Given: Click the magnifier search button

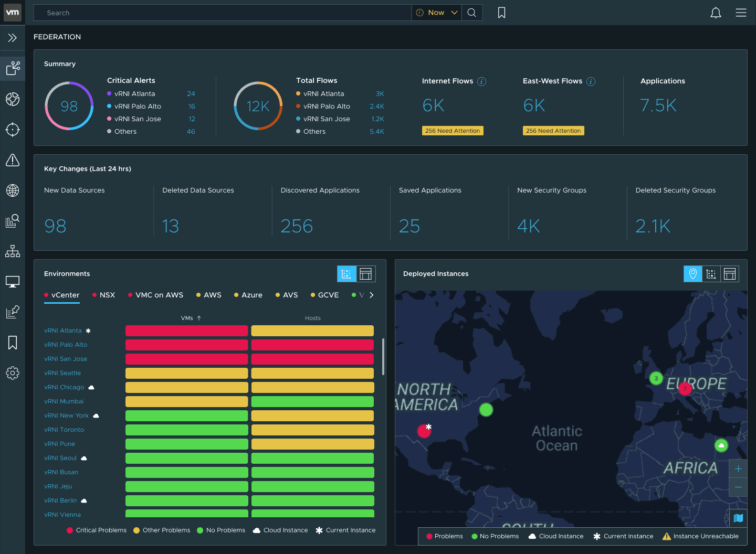Looking at the screenshot, I should (x=472, y=13).
